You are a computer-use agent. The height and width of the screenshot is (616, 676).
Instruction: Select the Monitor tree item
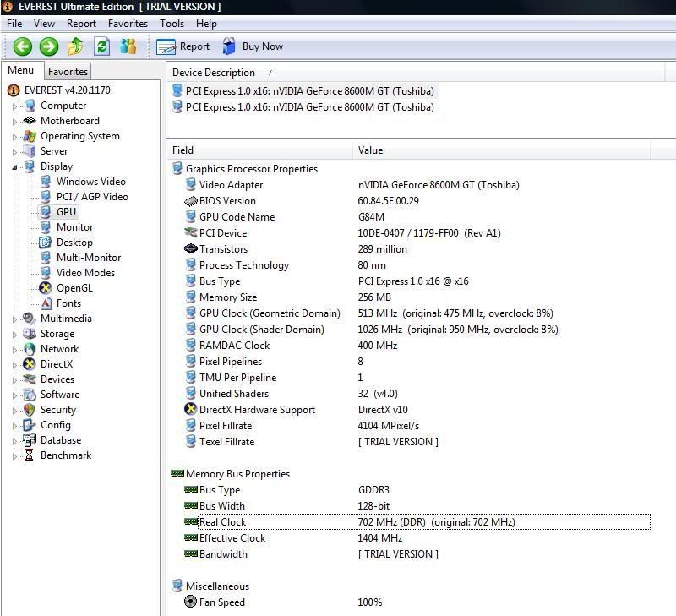click(74, 227)
